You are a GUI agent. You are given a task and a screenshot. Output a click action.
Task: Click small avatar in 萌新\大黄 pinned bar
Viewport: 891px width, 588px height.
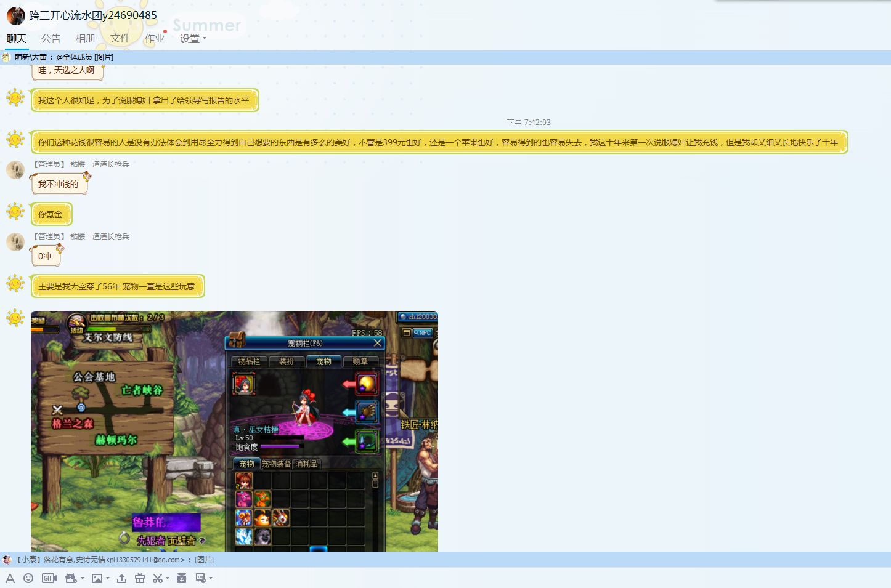coord(6,57)
